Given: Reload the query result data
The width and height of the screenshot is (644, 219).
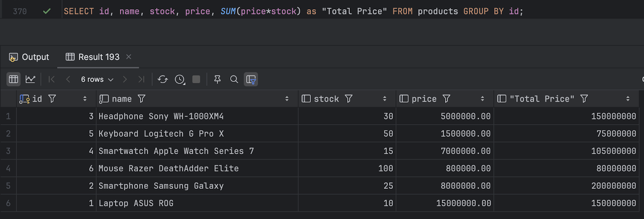Looking at the screenshot, I should pos(163,79).
